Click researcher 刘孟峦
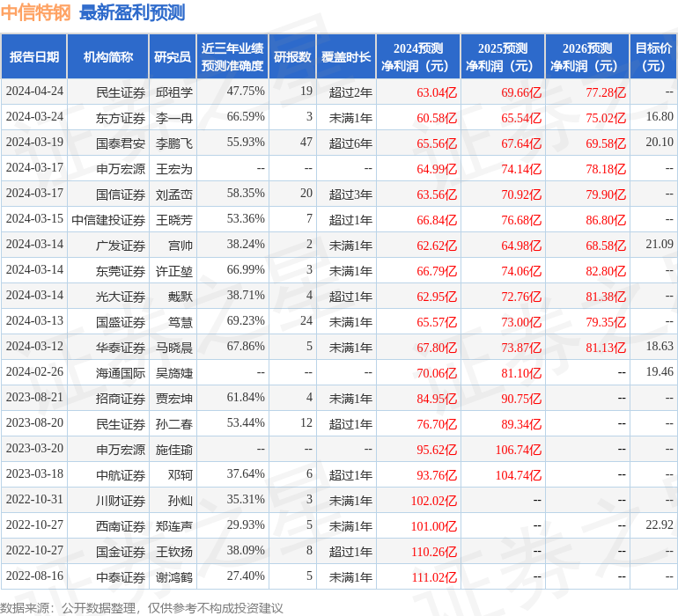Viewport: 678px width, 616px height. point(174,194)
